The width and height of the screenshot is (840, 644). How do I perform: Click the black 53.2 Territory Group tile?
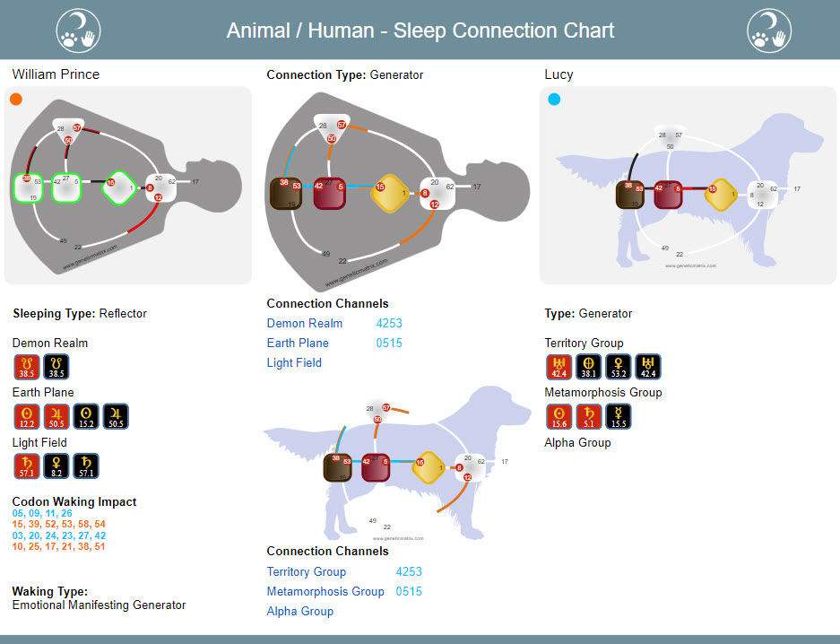click(619, 367)
